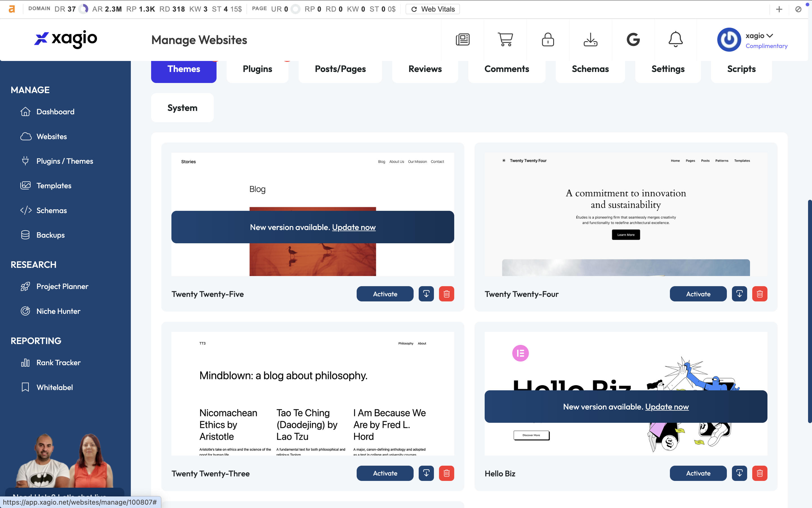Switch to the Comments tab
The width and height of the screenshot is (812, 508).
click(x=506, y=69)
